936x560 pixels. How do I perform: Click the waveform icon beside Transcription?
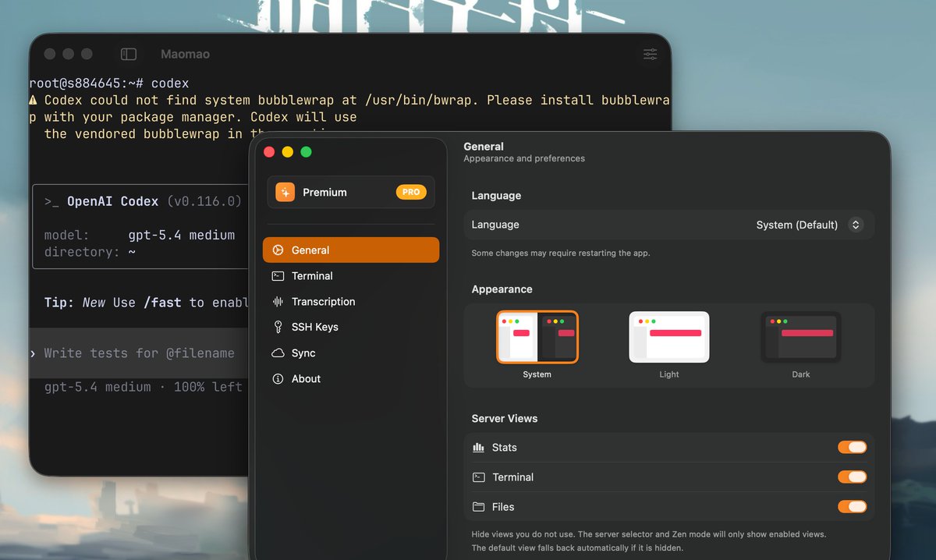pyautogui.click(x=278, y=301)
